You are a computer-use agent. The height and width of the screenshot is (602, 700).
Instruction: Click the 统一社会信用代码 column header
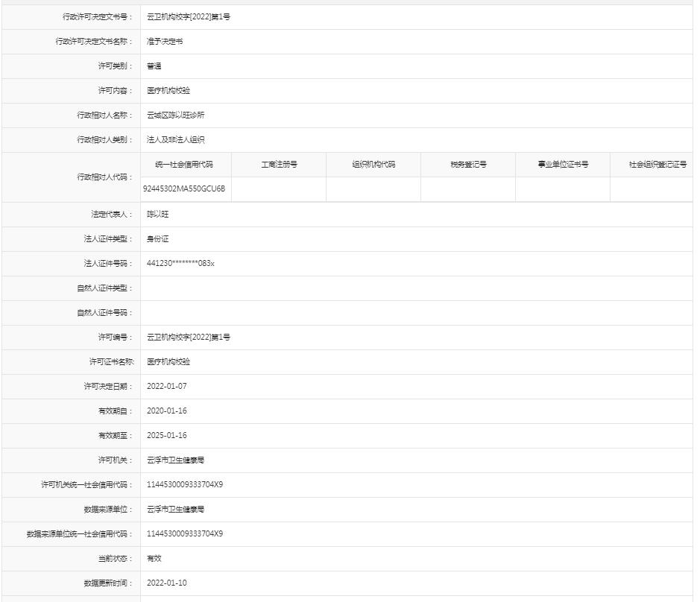(x=184, y=165)
